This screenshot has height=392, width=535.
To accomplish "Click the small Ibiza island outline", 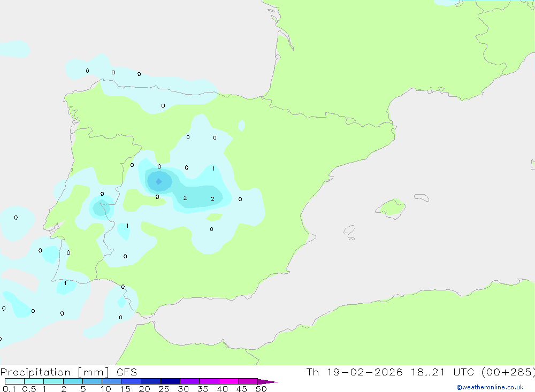I will tap(349, 230).
